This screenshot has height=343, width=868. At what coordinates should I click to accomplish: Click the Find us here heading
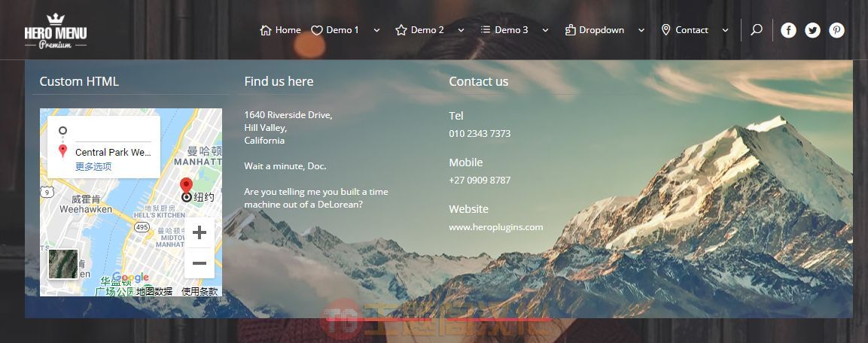[279, 81]
